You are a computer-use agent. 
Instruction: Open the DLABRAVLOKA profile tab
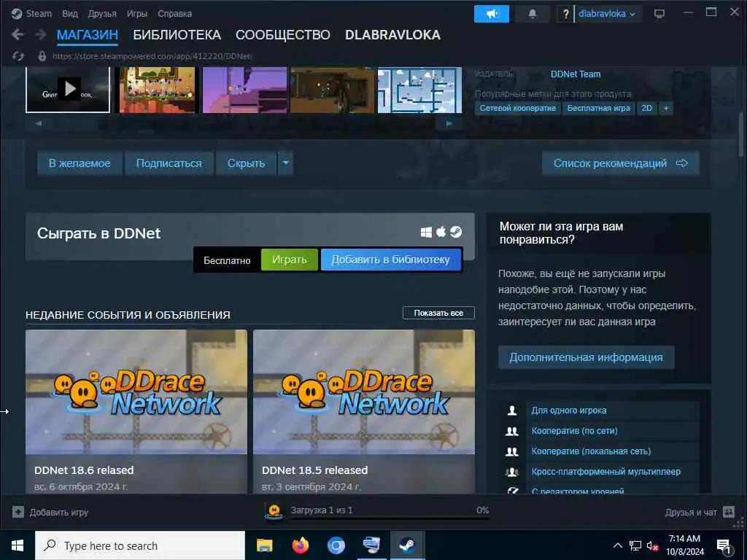coord(392,35)
